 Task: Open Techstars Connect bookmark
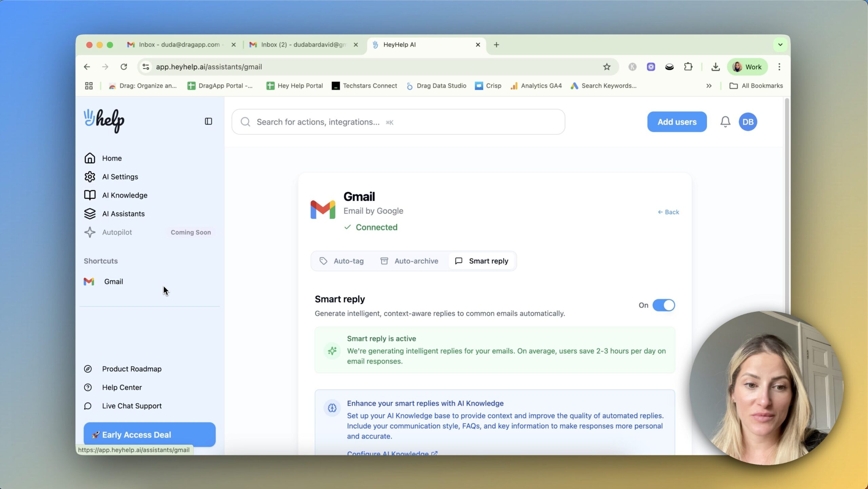[x=364, y=86]
